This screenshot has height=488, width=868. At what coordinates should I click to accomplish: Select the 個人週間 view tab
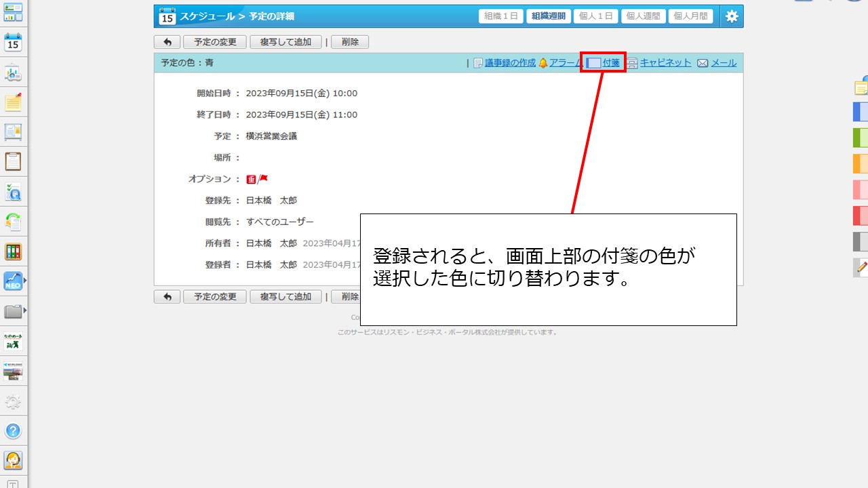[643, 17]
